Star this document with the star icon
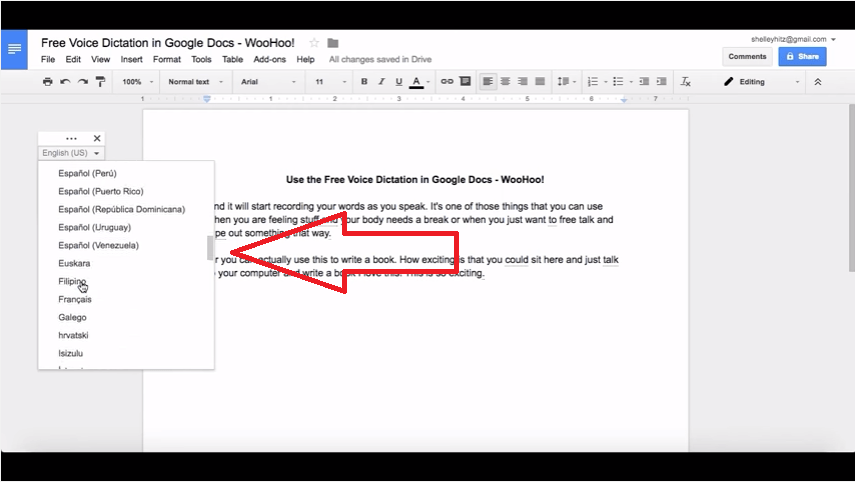The width and height of the screenshot is (855, 482). [x=314, y=43]
